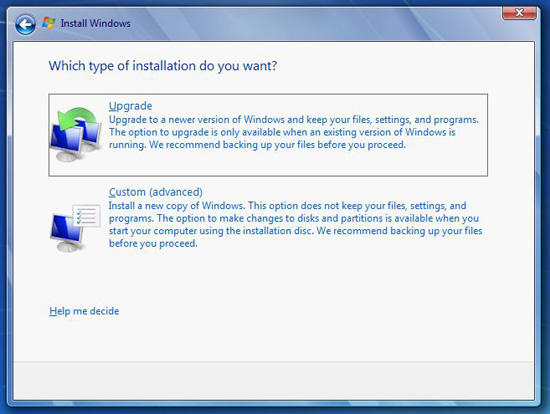
Task: Click the checklist sheet on Custom icon
Action: click(87, 215)
